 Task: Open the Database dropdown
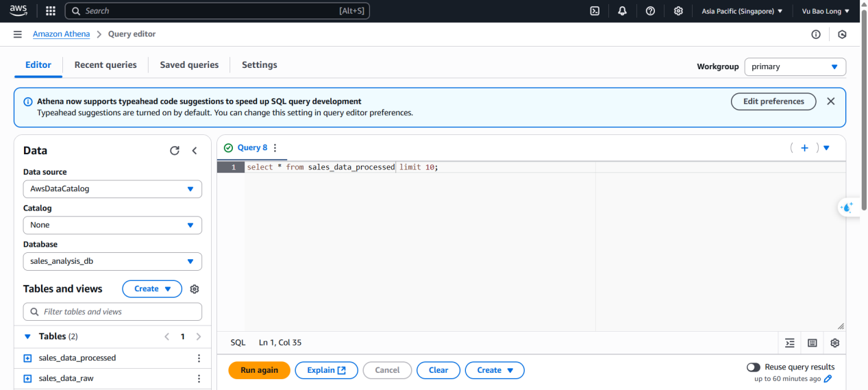coord(112,261)
